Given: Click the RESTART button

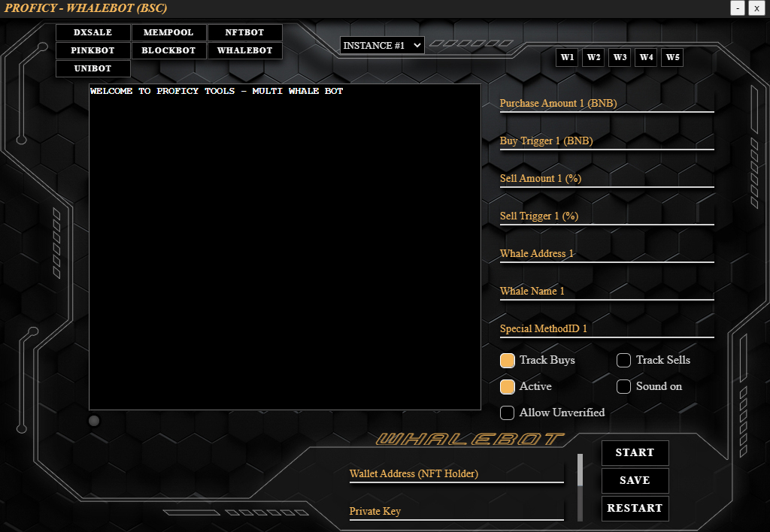Looking at the screenshot, I should click(x=635, y=509).
